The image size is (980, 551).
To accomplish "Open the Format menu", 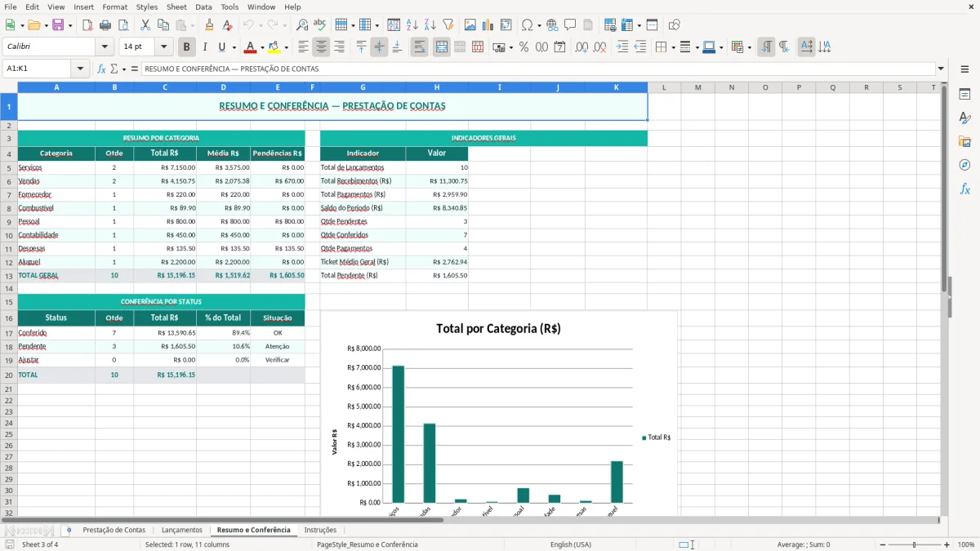I will pos(115,7).
